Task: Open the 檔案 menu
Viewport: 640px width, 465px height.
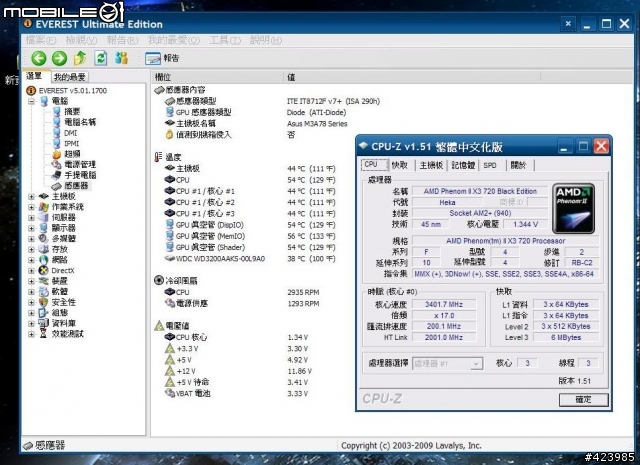Action: coord(41,40)
